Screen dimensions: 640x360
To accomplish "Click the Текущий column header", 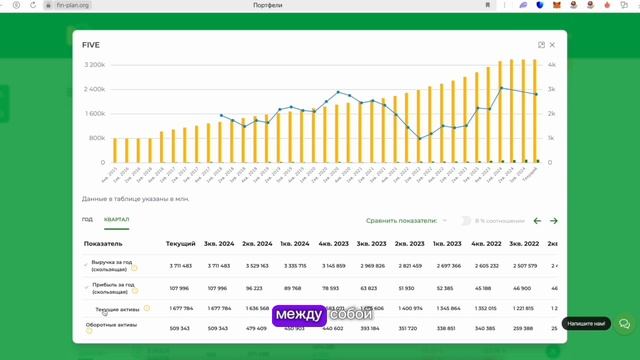I will coord(180,244).
